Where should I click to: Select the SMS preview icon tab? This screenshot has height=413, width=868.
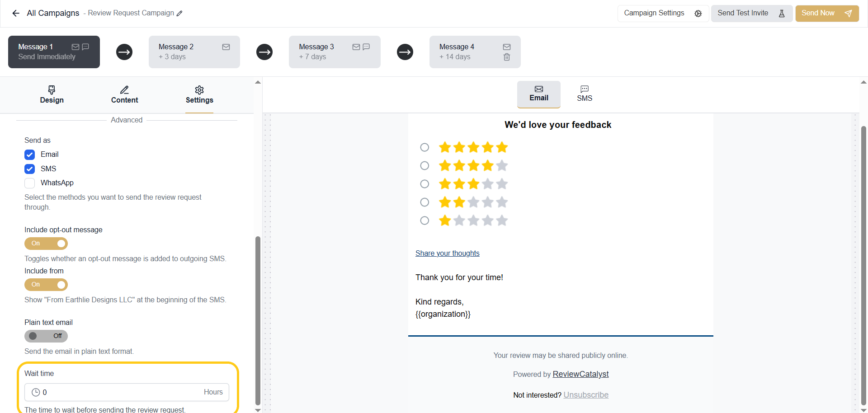[x=584, y=94]
